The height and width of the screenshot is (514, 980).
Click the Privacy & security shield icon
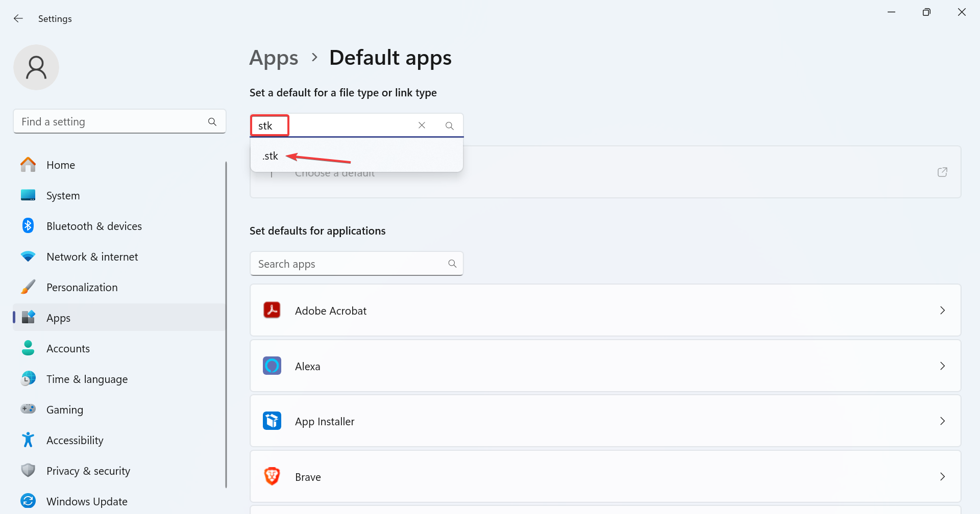(x=28, y=470)
